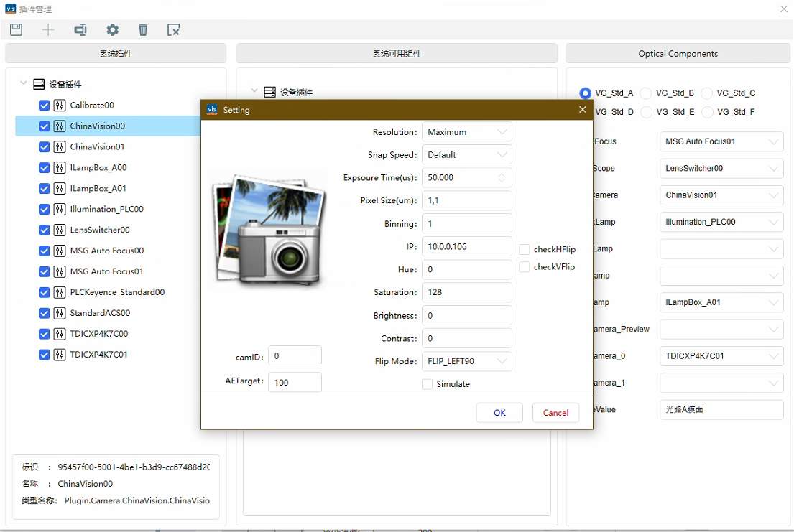Uncheck the Illumination_PLC00 checkbox
Image resolution: width=794 pixels, height=532 pixels.
44,209
